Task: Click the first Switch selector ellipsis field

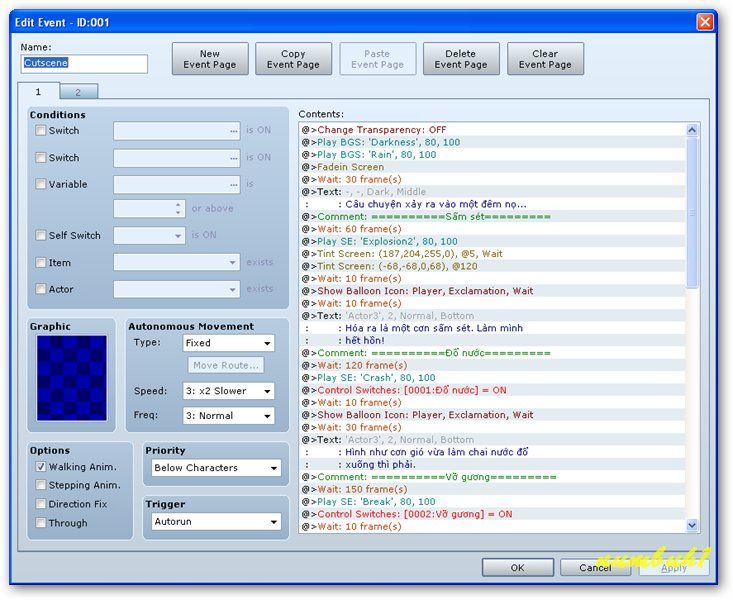Action: (x=177, y=131)
